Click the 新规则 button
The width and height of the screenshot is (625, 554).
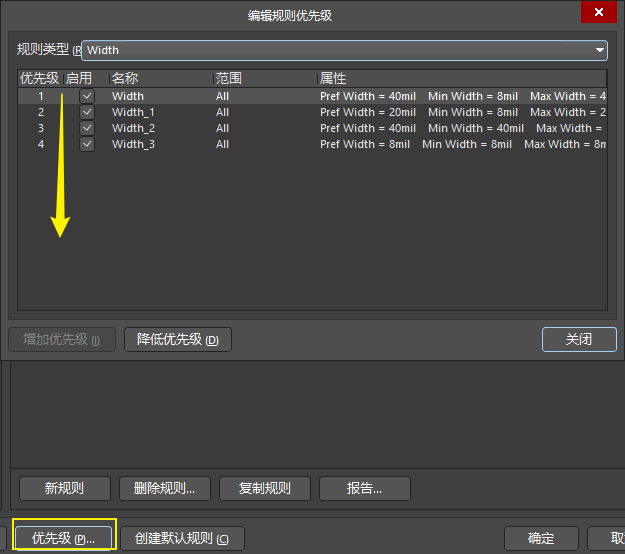65,488
